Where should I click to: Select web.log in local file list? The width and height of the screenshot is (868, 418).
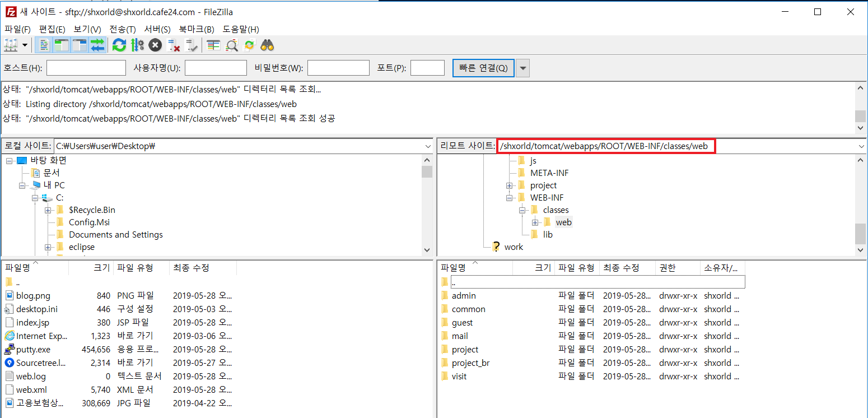click(x=31, y=376)
